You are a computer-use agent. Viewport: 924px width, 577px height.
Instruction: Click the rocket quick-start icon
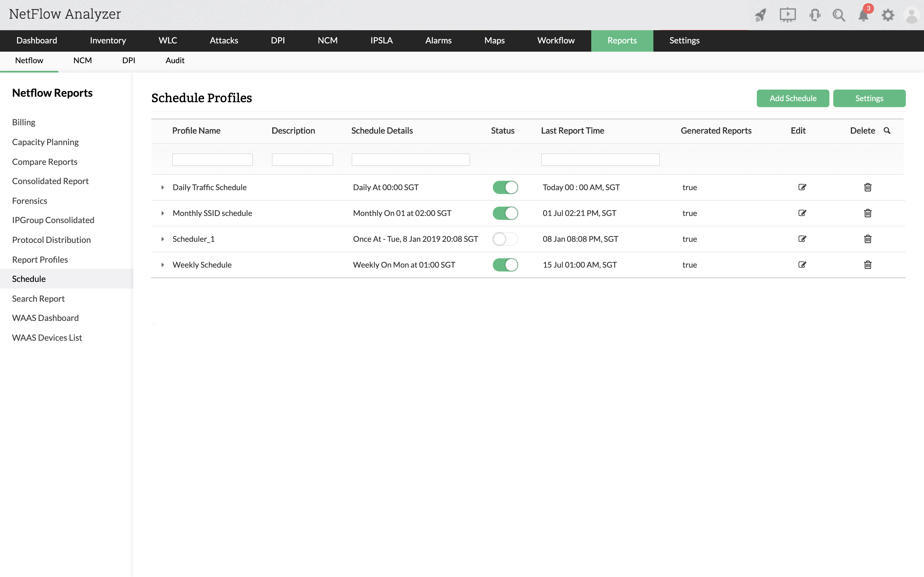coord(760,15)
